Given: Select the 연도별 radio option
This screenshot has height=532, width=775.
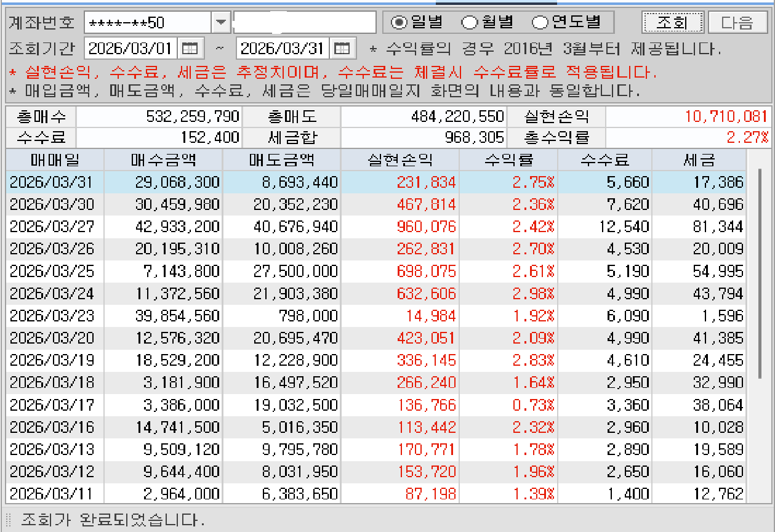Looking at the screenshot, I should tap(540, 23).
